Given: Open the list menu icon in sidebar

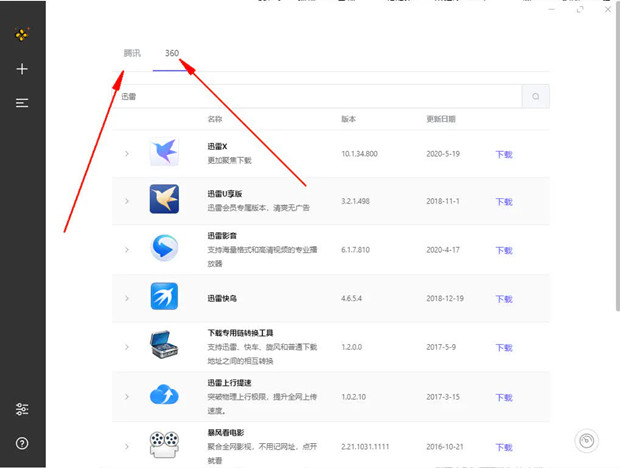Looking at the screenshot, I should 22,103.
